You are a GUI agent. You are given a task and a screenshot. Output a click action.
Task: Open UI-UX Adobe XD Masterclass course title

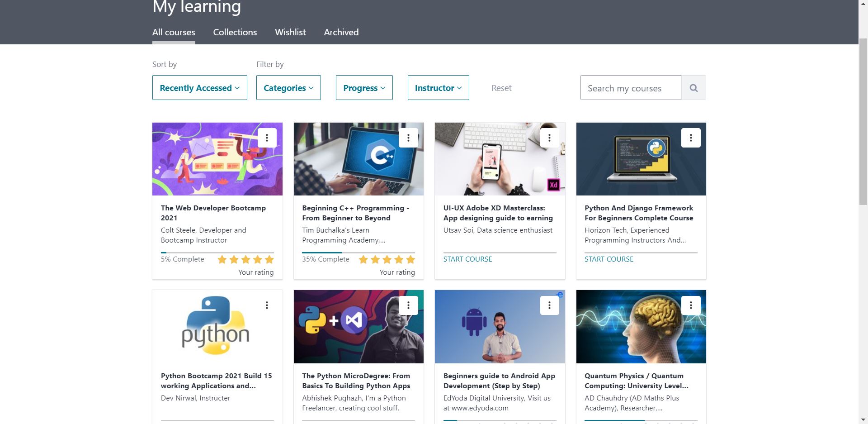point(498,213)
